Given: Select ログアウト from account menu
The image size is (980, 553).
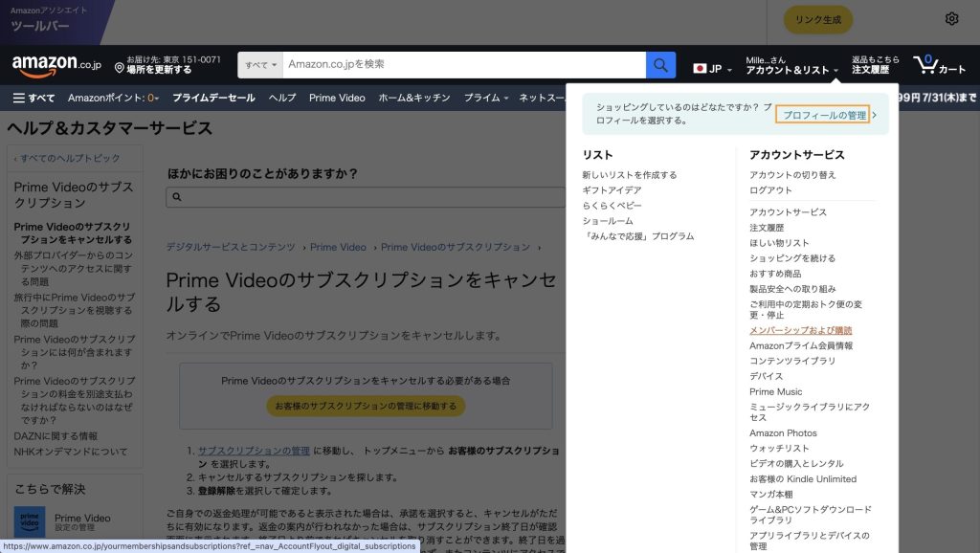Looking at the screenshot, I should coord(770,190).
